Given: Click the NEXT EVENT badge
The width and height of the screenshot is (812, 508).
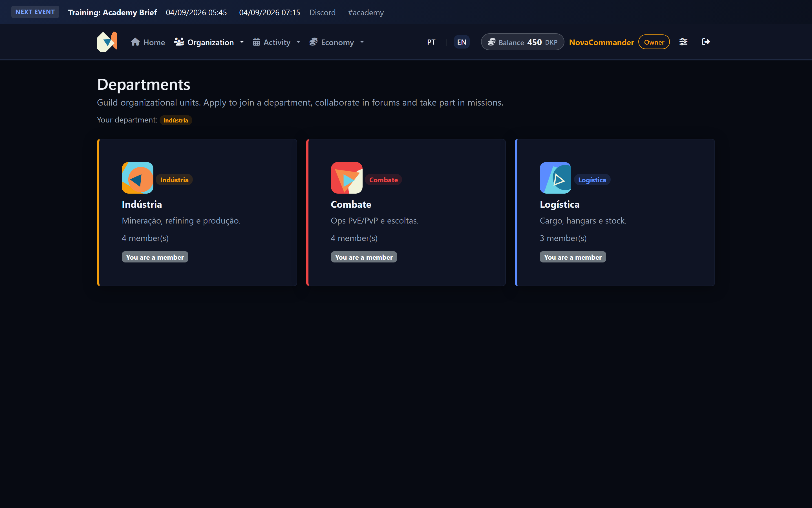Looking at the screenshot, I should coord(35,12).
